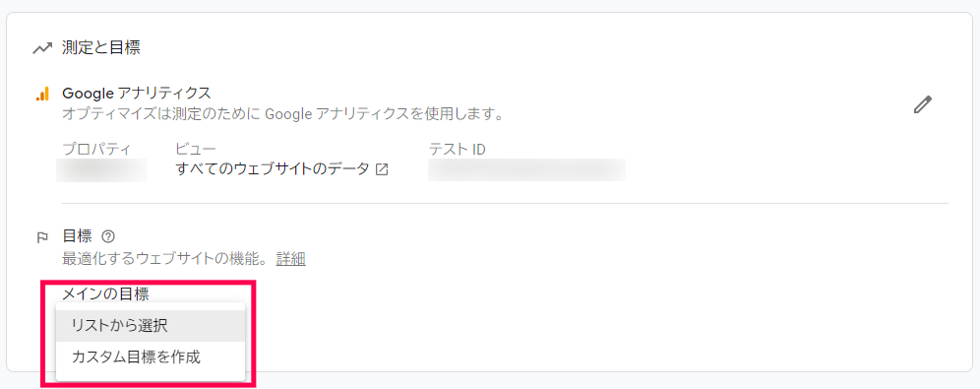Click the 測定と目標 section heading

point(101,48)
